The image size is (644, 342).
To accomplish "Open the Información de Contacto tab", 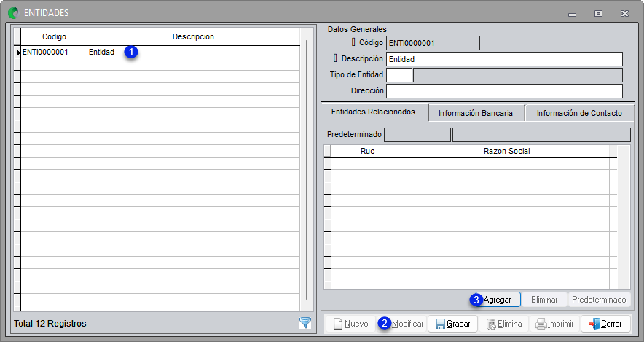I will click(579, 113).
